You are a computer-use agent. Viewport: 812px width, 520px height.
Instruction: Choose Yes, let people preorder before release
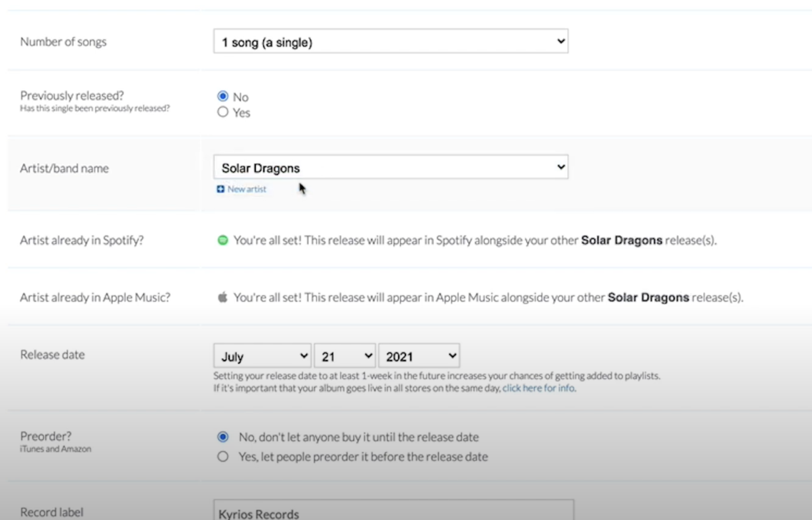click(223, 457)
